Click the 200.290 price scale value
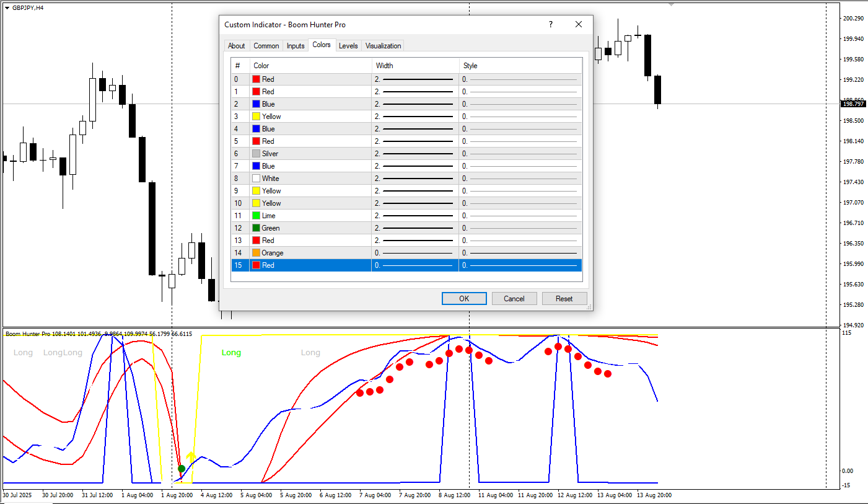 [854, 19]
